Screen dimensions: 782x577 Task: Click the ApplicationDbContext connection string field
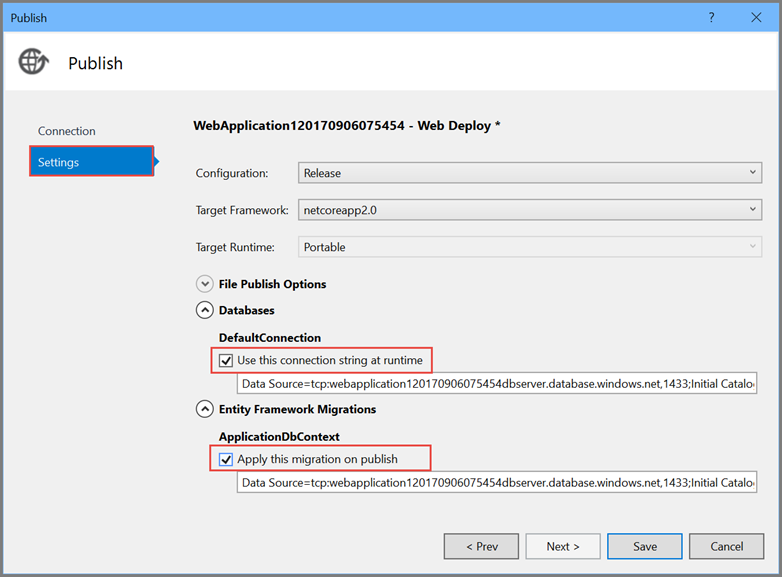click(x=497, y=483)
